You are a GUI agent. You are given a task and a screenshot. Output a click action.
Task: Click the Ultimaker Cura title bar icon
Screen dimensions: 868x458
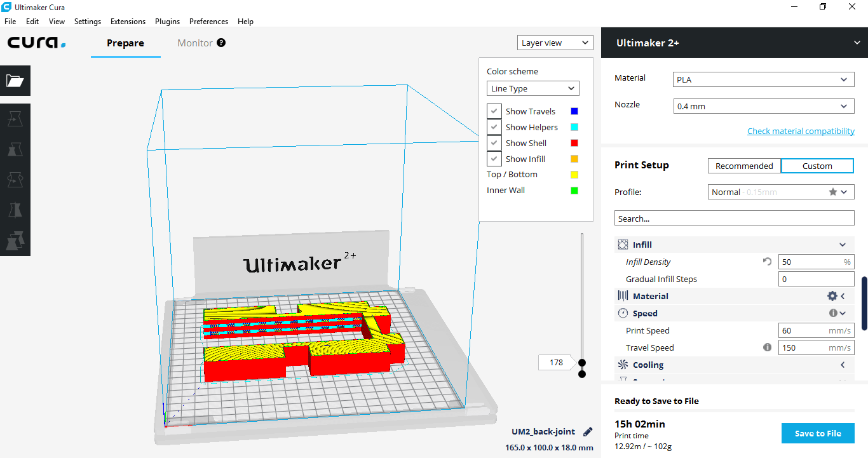coord(6,7)
